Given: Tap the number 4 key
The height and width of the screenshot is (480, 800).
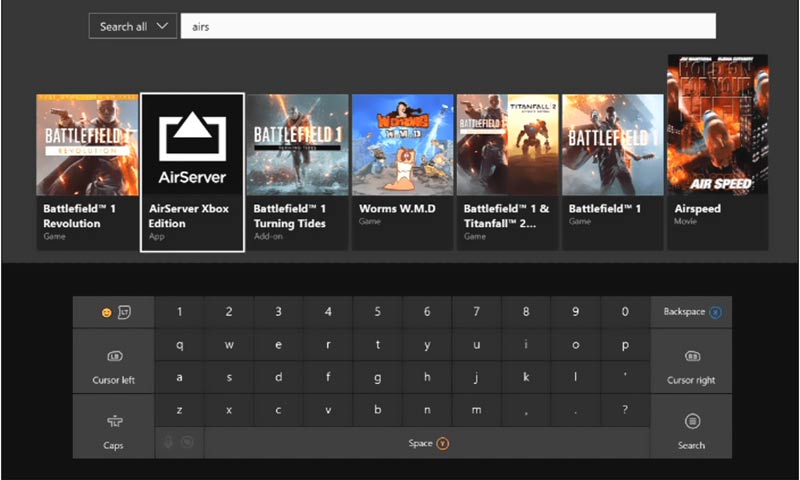Looking at the screenshot, I should click(328, 312).
